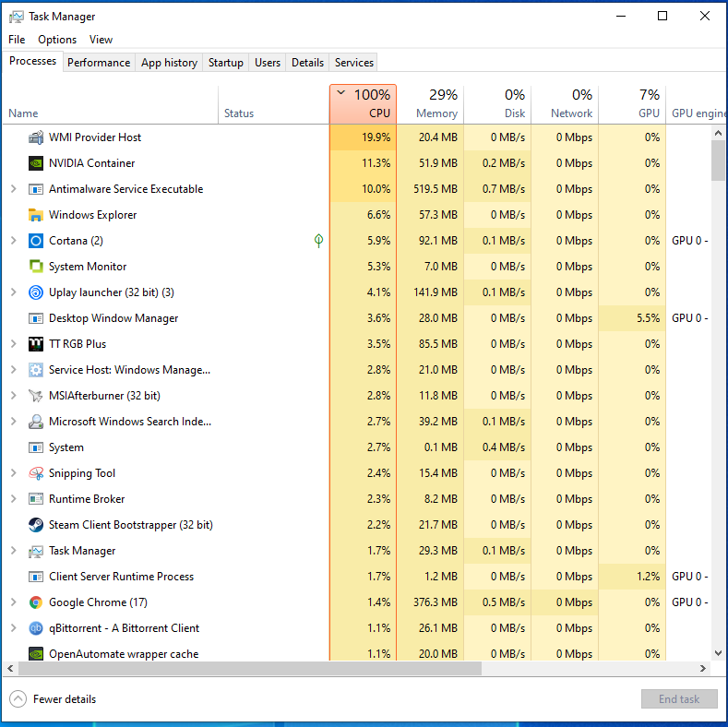Expand the Snipping Tool row
Screen dimensions: 728x727
(14, 473)
